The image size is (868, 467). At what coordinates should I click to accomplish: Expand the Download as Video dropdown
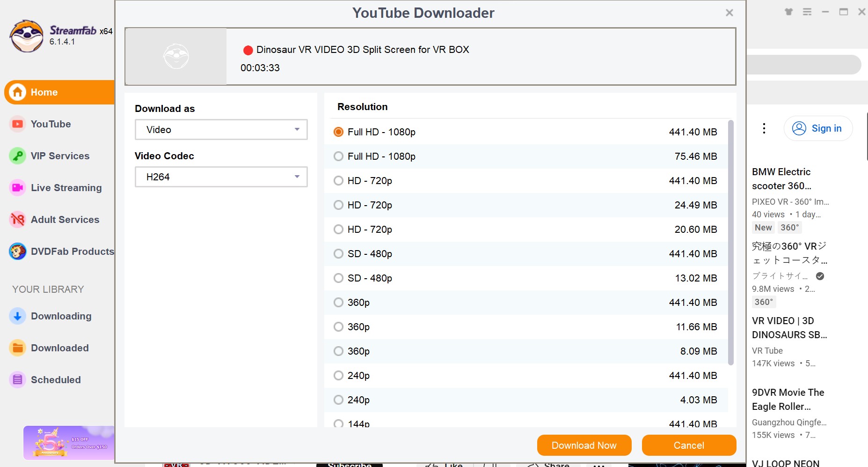221,130
